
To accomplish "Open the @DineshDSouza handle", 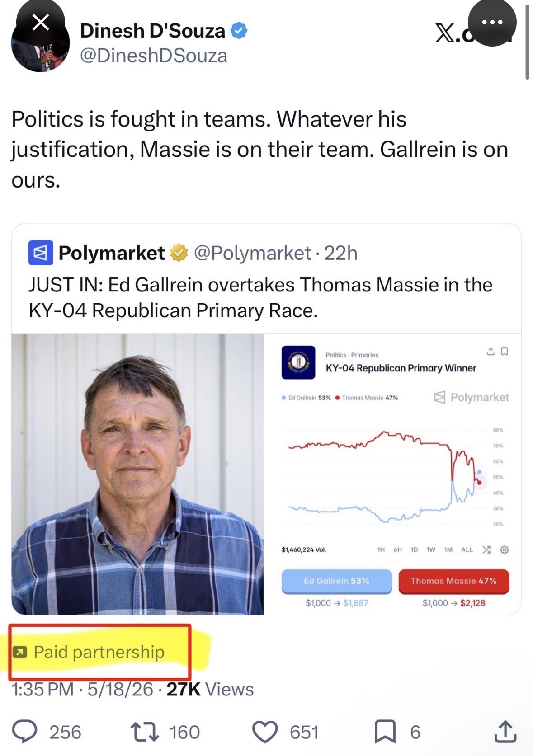I will click(x=153, y=56).
